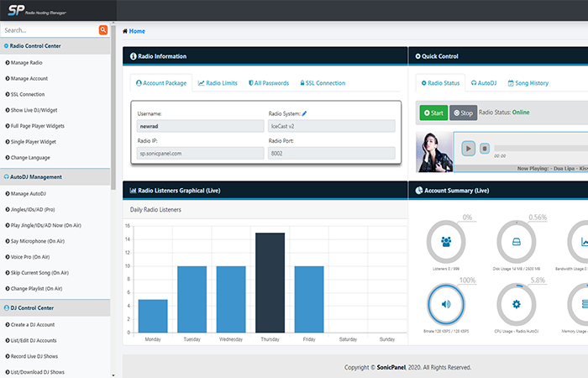Click the orange search icon button
Image resolution: width=588 pixels, height=378 pixels.
point(103,30)
